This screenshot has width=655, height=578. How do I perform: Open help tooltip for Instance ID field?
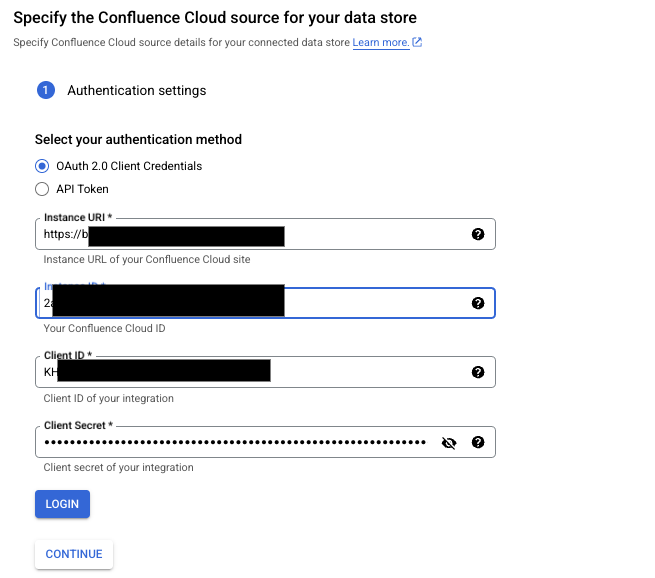click(477, 303)
